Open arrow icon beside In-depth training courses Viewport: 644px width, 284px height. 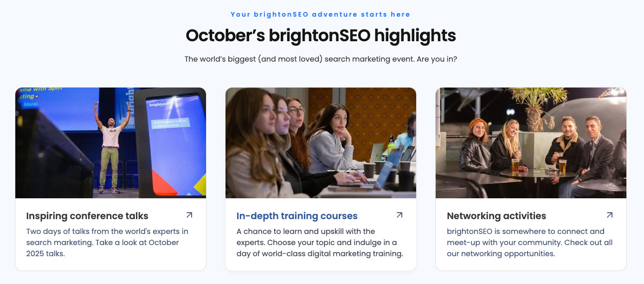tap(399, 215)
